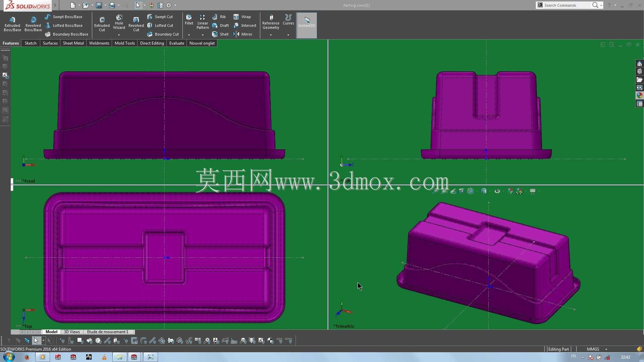Expand the Hole Wizard dropdown arrow
The width and height of the screenshot is (644, 362).
119,35
